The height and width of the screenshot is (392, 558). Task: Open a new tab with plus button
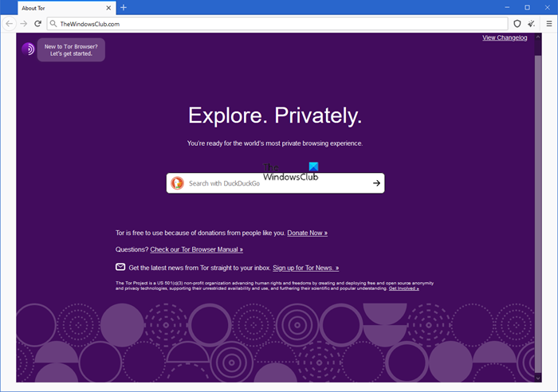[124, 7]
